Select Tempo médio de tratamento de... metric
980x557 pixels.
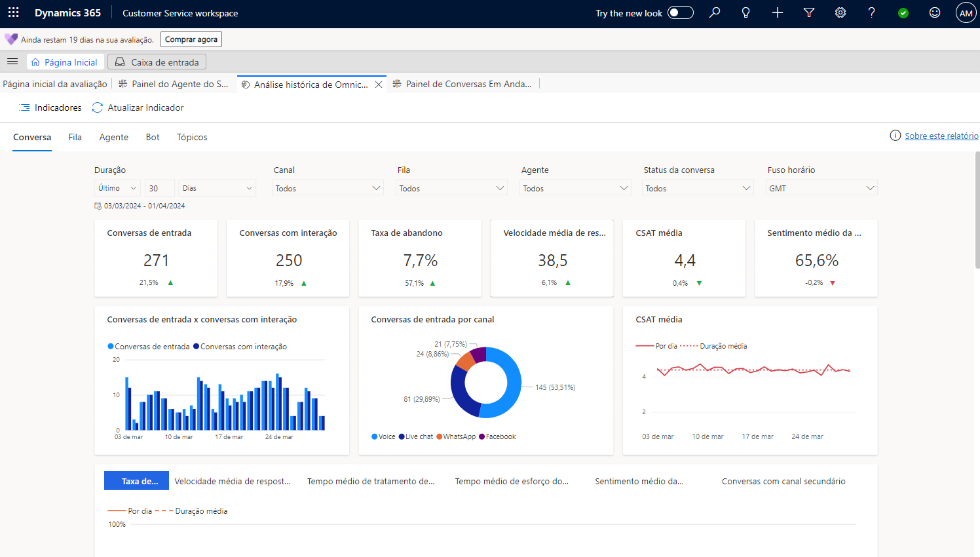tap(371, 481)
